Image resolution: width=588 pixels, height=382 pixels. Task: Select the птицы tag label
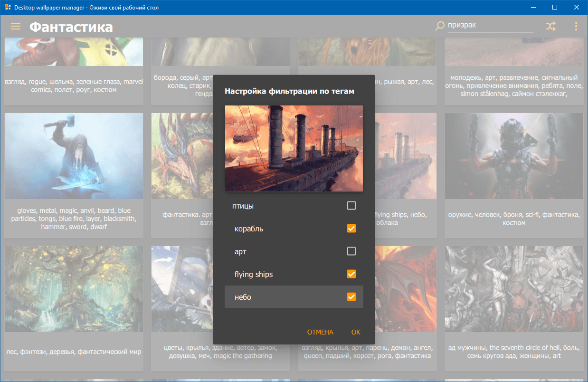[x=243, y=206]
